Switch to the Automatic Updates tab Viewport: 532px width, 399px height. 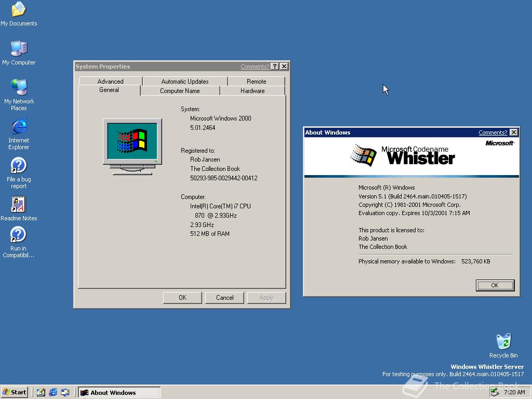coord(185,81)
